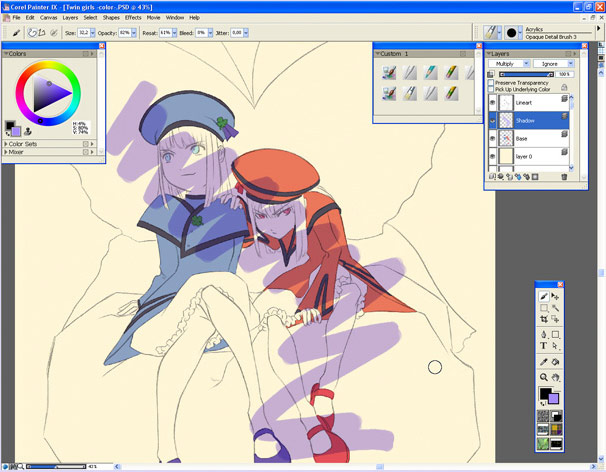606x472 pixels.
Task: Click the Size input field
Action: (83, 33)
